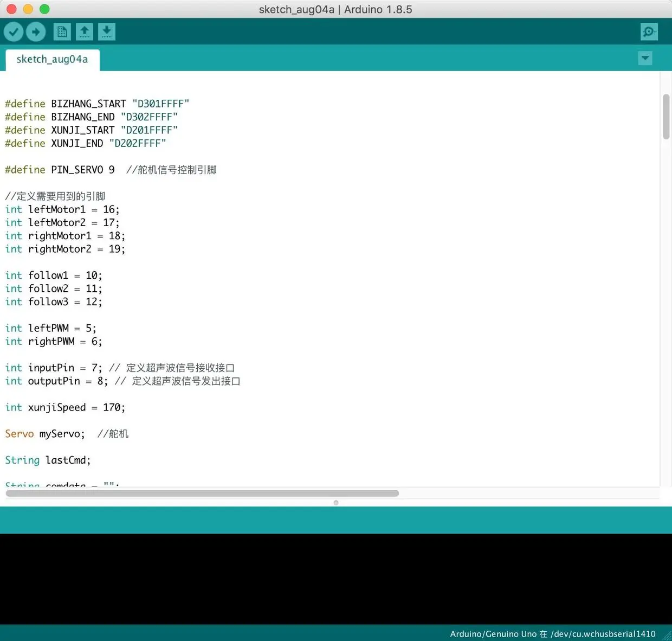Click the "Servo myServo;" line
Screen dimensions: 672x641
[x=67, y=434]
